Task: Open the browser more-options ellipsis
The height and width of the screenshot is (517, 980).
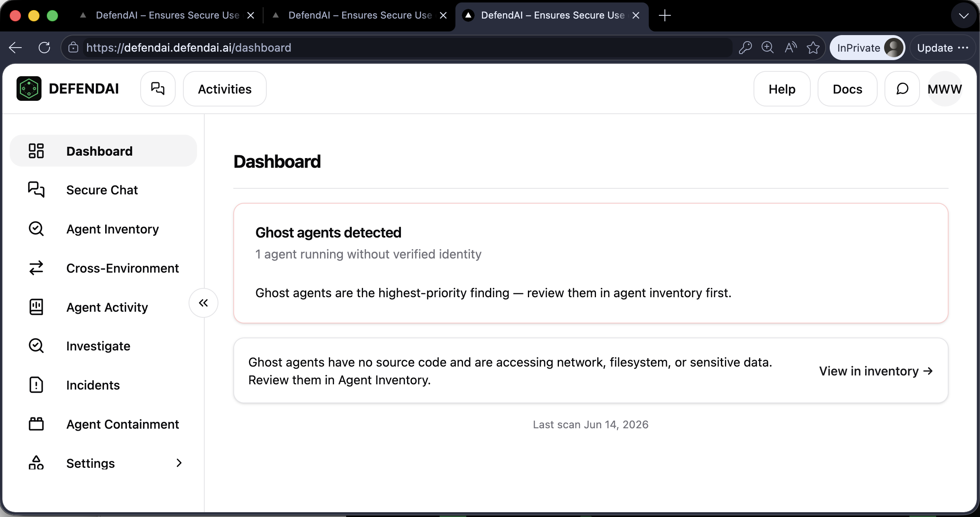Action: tap(963, 48)
